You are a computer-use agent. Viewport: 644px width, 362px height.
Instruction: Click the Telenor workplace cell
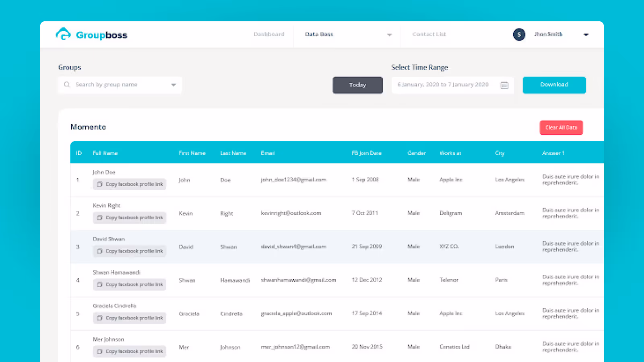pos(449,280)
